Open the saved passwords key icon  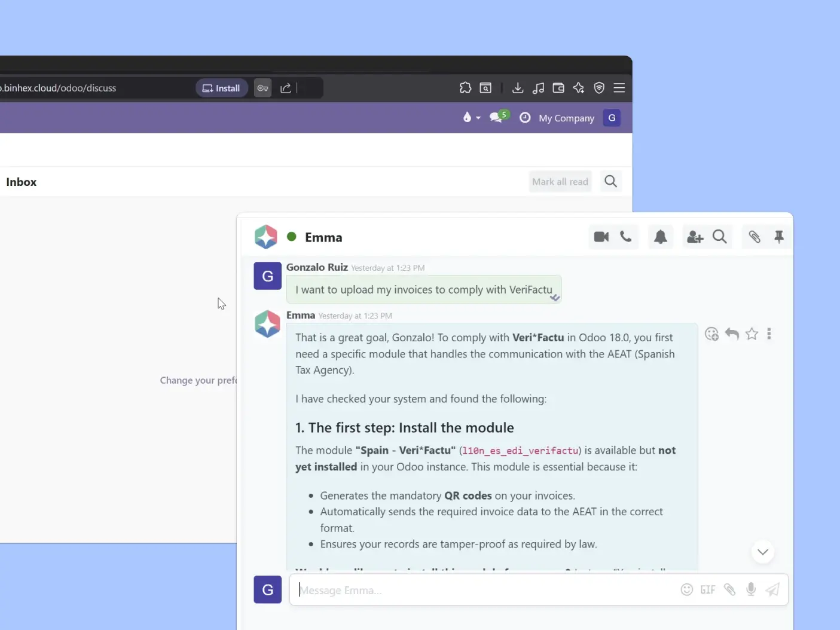(x=263, y=88)
